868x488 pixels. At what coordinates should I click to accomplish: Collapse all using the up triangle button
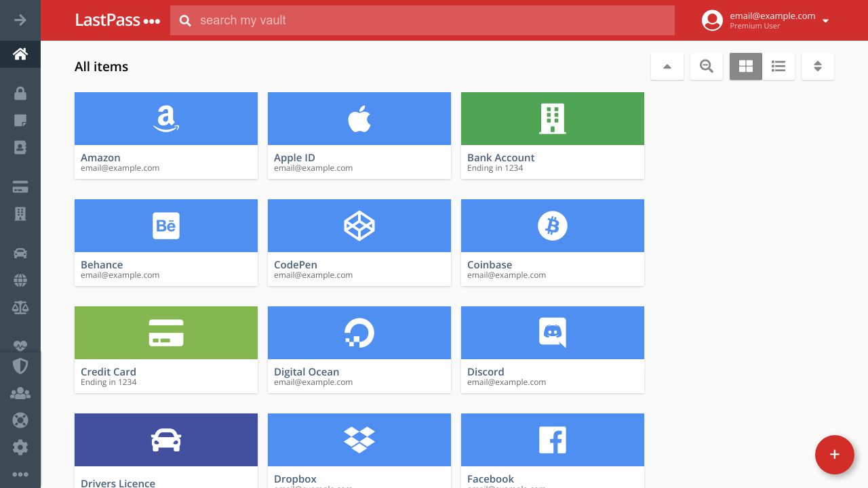tap(667, 66)
